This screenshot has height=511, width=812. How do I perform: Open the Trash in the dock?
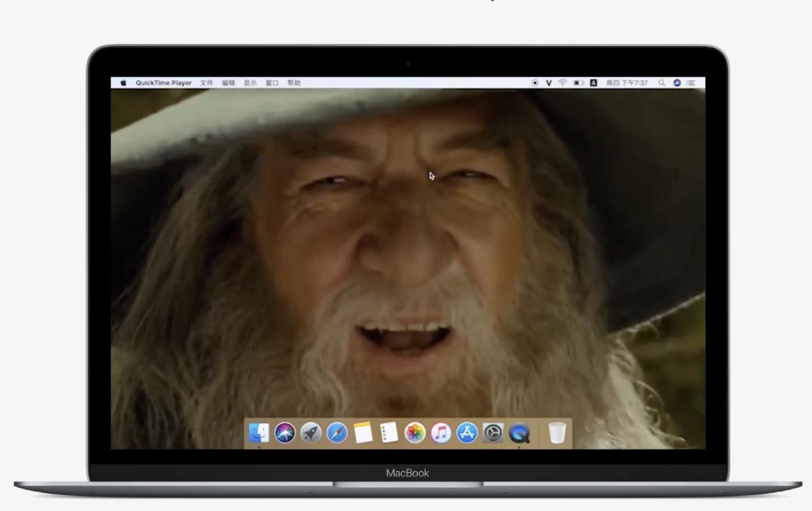coord(557,434)
